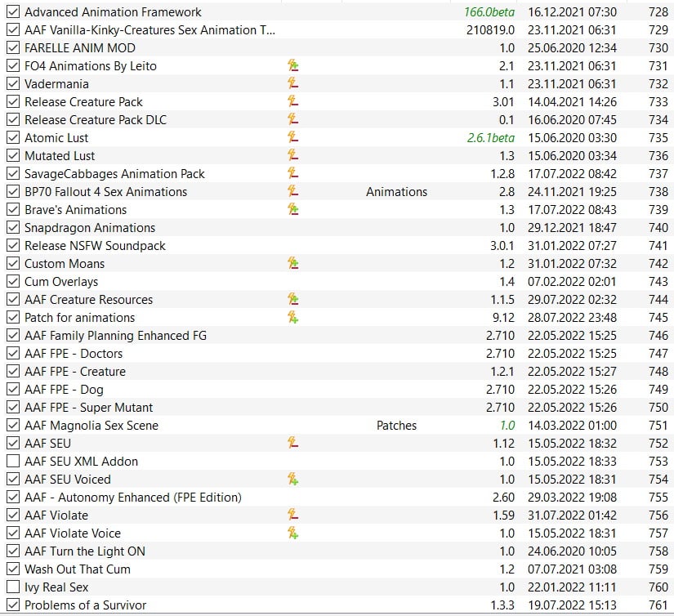The height and width of the screenshot is (616, 674).
Task: Click conflict icon beside Custom Moans
Action: (x=293, y=264)
